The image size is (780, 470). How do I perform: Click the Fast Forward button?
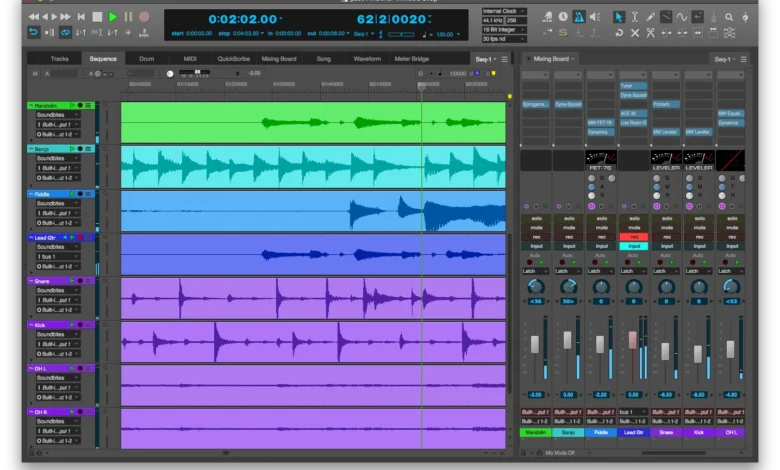65,17
